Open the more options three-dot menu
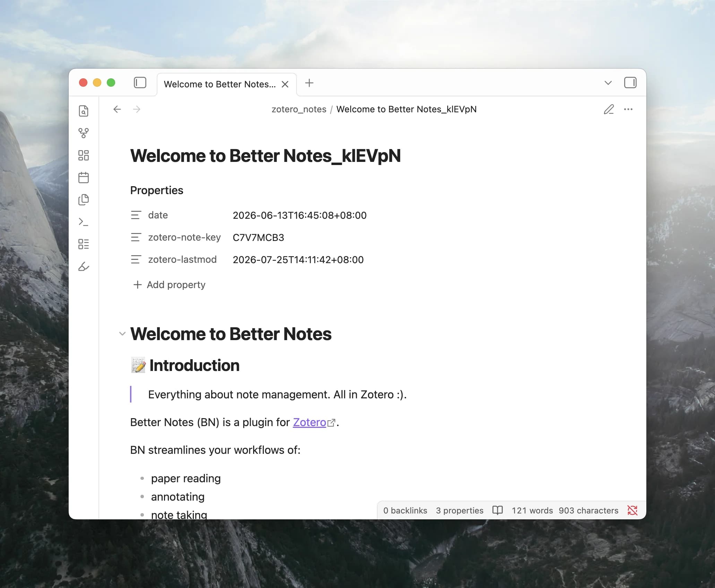Screen dimensions: 715x588 pyautogui.click(x=628, y=110)
